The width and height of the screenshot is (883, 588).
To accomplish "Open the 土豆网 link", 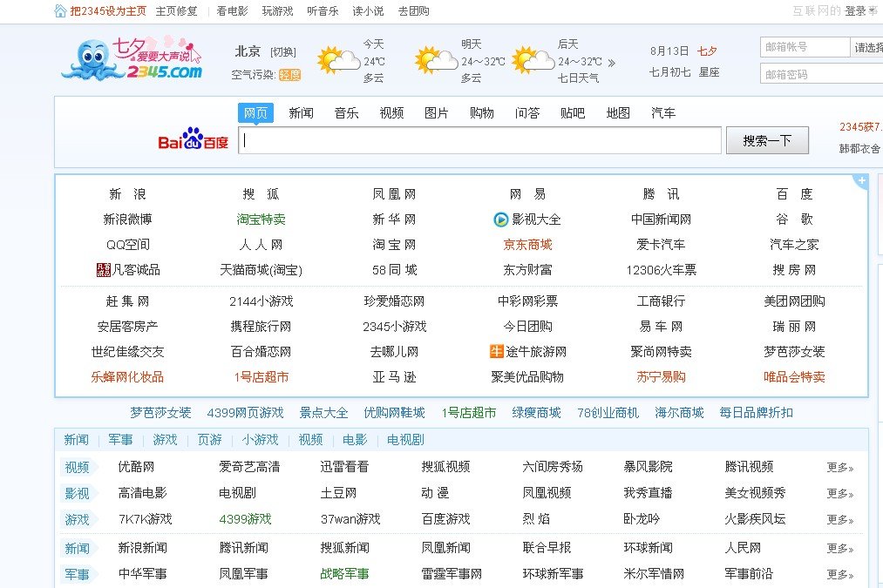I will [338, 493].
